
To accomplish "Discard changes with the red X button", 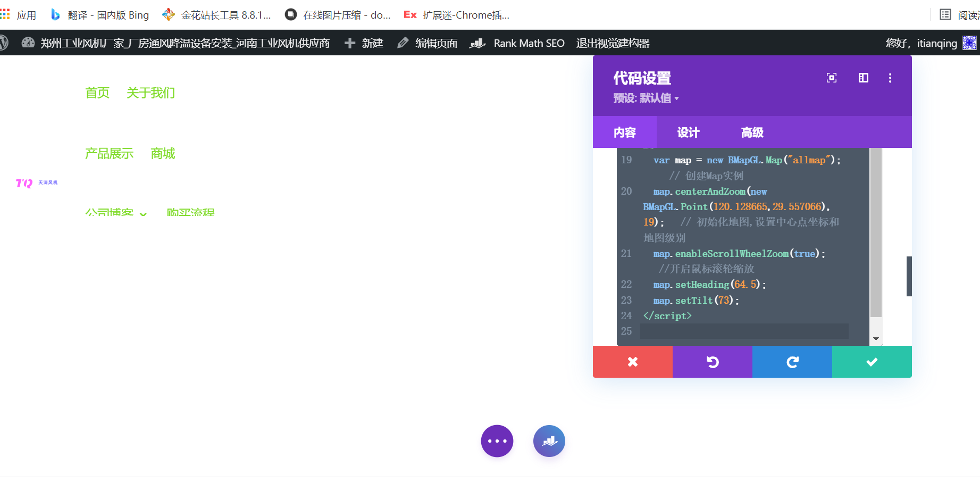I will tap(633, 362).
